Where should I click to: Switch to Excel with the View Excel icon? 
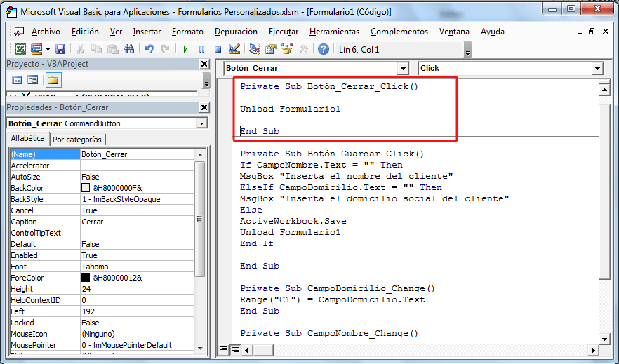(20, 49)
